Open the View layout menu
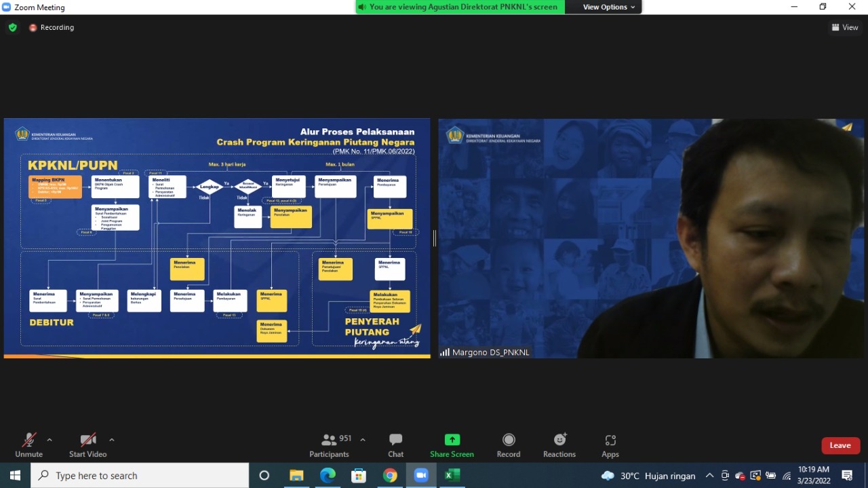The height and width of the screenshot is (488, 868). [x=845, y=28]
